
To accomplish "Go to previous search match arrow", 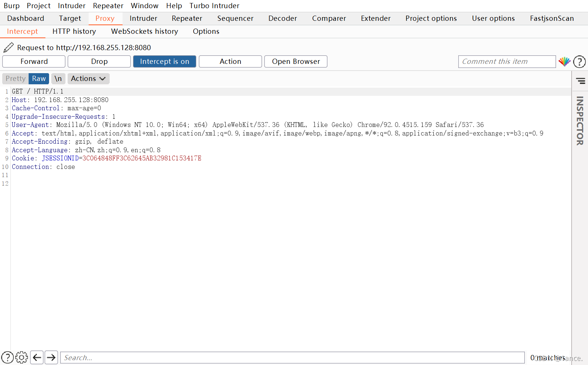I will coord(37,358).
